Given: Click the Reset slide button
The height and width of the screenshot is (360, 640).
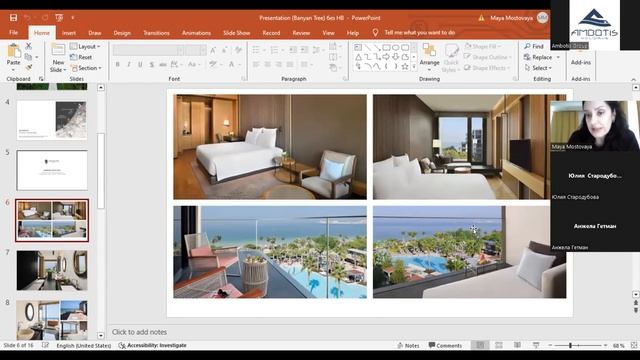Looking at the screenshot, I should click(x=81, y=57).
